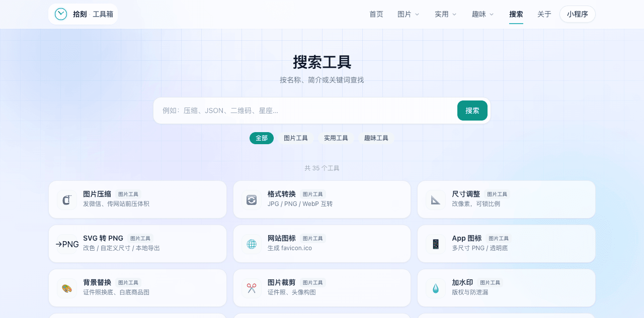This screenshot has height=318, width=644.
Task: Open the 尺寸调整 ruler icon
Action: click(436, 200)
